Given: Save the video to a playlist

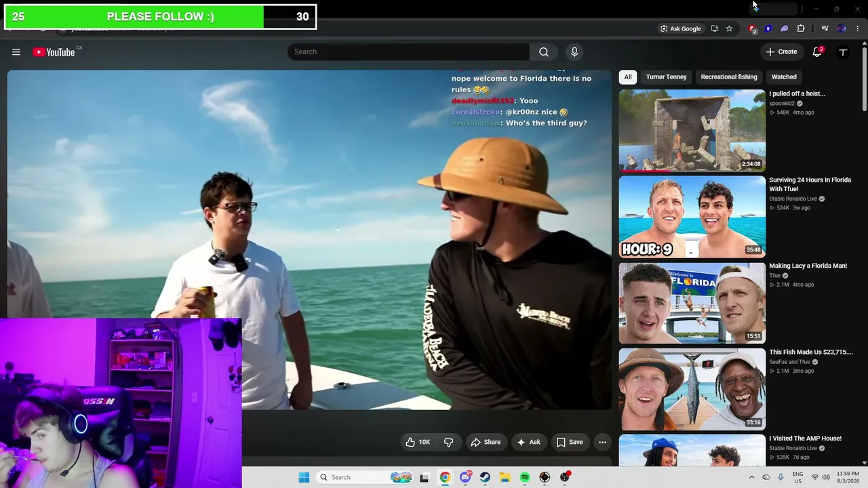Looking at the screenshot, I should coord(570,443).
